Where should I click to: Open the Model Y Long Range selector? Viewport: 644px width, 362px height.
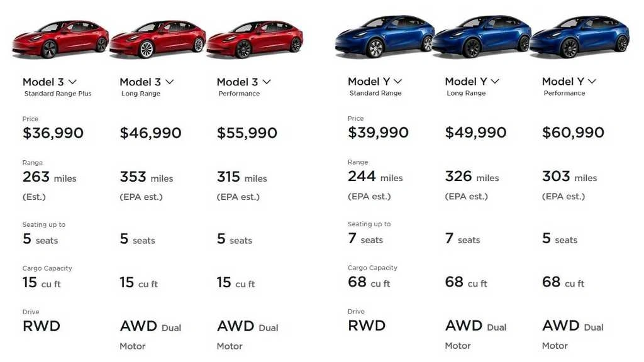click(x=495, y=81)
